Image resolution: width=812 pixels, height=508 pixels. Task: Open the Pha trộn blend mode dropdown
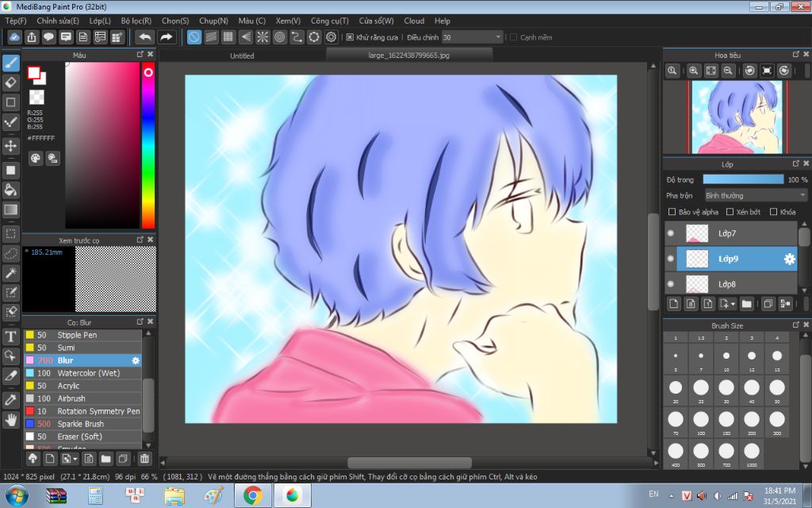coord(756,195)
